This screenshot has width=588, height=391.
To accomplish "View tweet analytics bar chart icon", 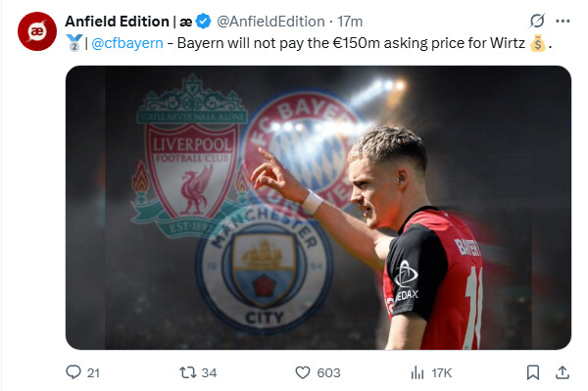I will (x=417, y=372).
